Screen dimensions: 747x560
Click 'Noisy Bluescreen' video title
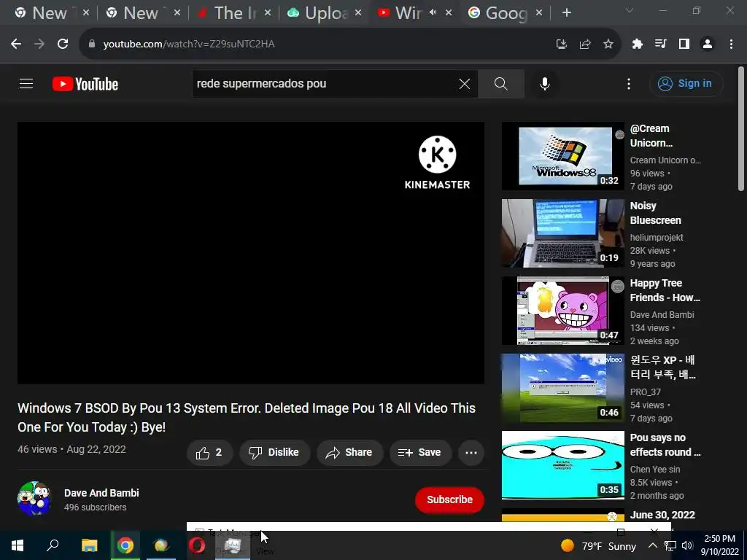click(655, 213)
